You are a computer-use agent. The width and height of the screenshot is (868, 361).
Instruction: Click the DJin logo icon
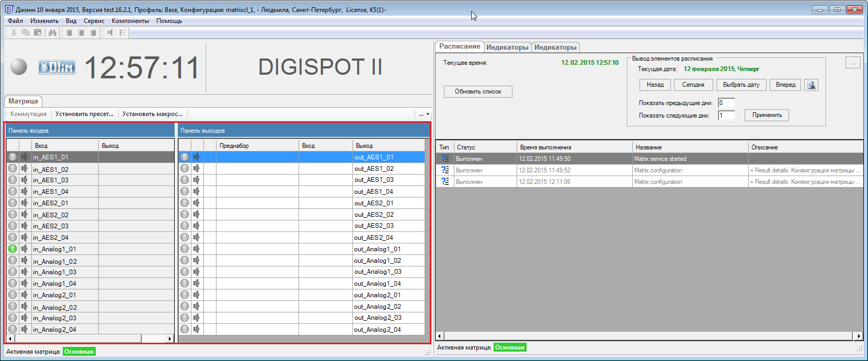click(x=56, y=67)
